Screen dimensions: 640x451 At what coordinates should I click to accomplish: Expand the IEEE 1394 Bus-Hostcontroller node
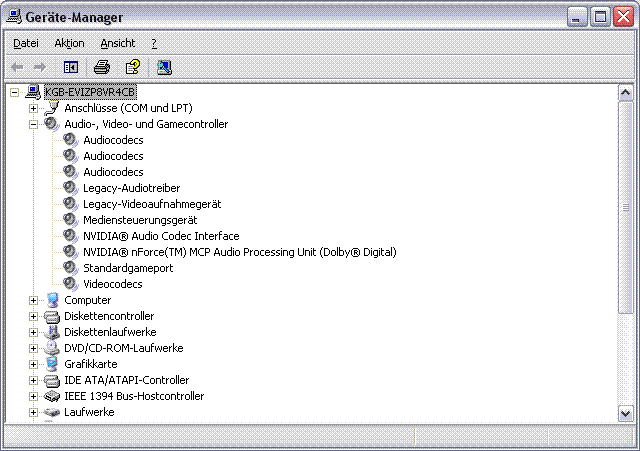[33, 396]
